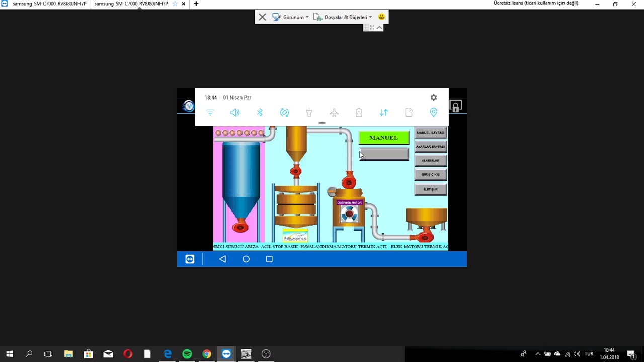Toggle Wi-Fi in Android quick settings

point(210,113)
